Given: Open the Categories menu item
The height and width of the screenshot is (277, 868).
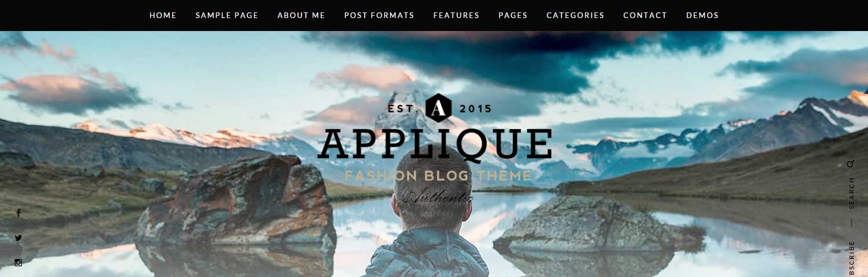Looking at the screenshot, I should point(575,15).
